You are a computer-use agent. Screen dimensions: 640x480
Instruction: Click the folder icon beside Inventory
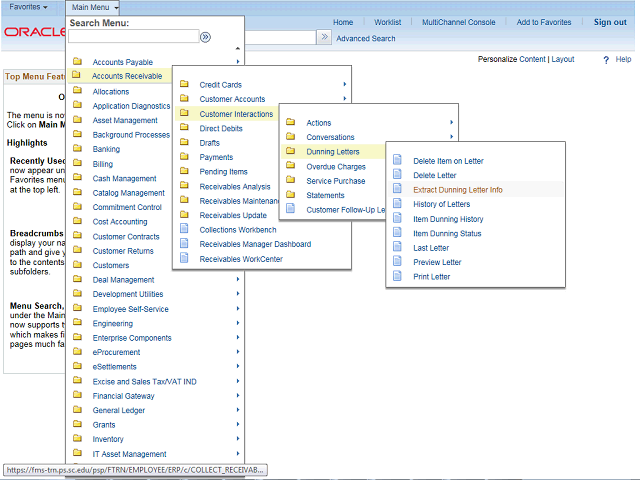point(77,438)
